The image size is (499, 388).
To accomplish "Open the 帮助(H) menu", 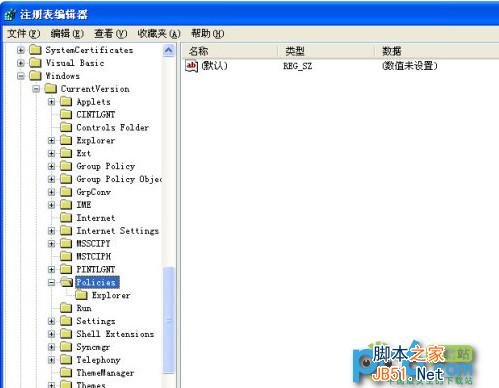I will click(x=207, y=33).
